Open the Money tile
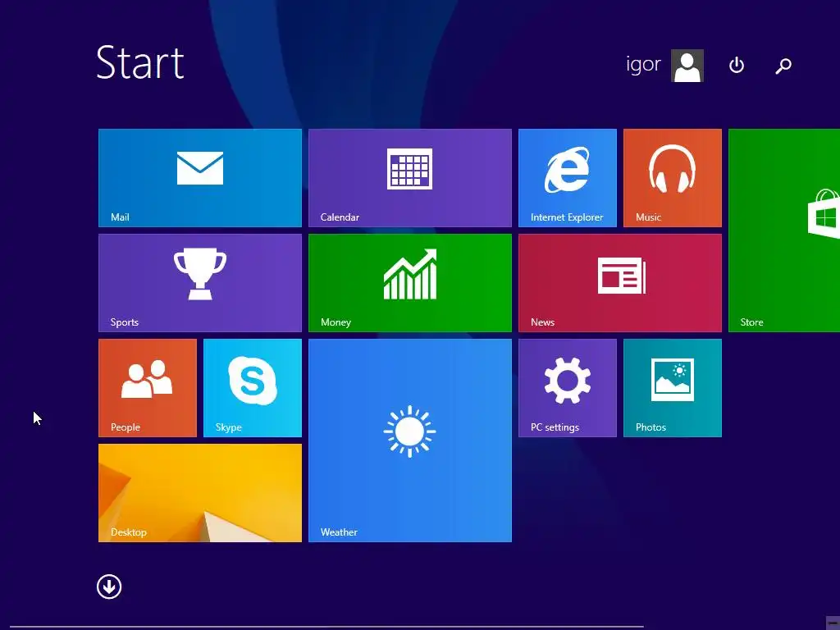This screenshot has height=630, width=840. pyautogui.click(x=410, y=283)
